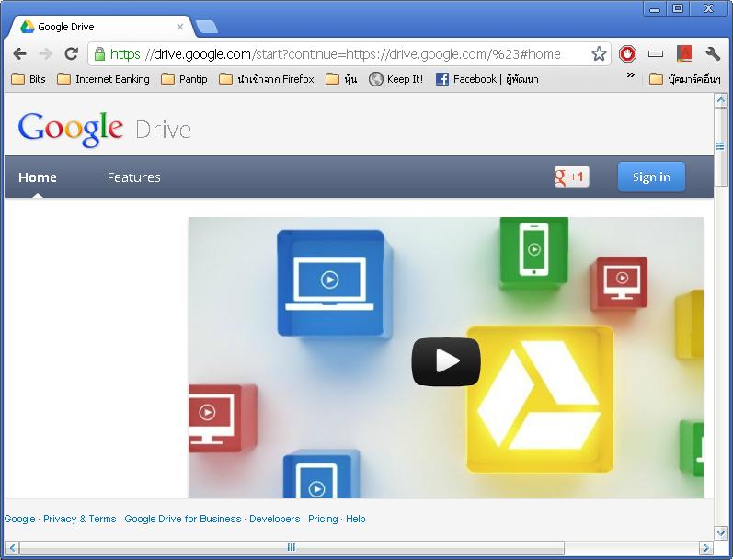Image resolution: width=733 pixels, height=560 pixels.
Task: Open the new tab button
Action: pos(206,27)
